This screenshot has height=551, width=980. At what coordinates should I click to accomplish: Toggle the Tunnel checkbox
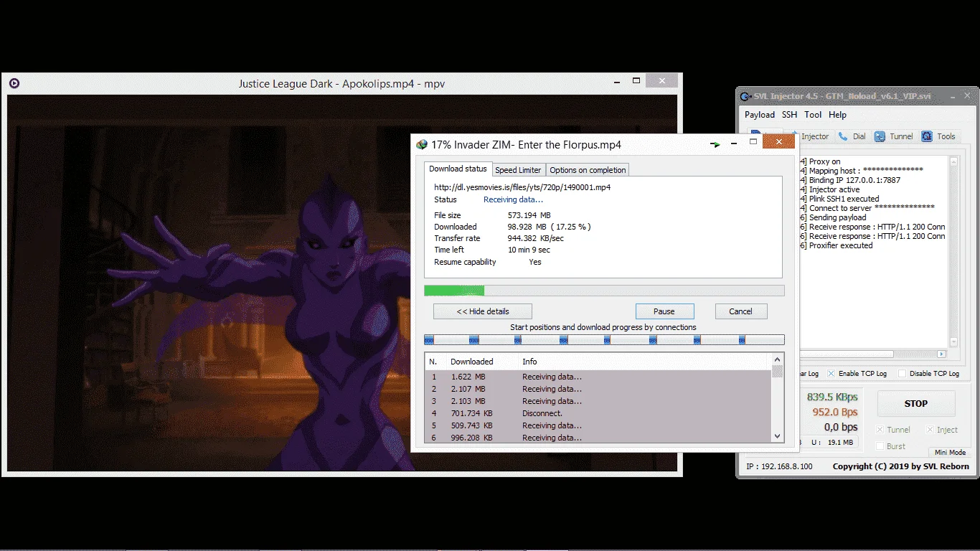880,430
